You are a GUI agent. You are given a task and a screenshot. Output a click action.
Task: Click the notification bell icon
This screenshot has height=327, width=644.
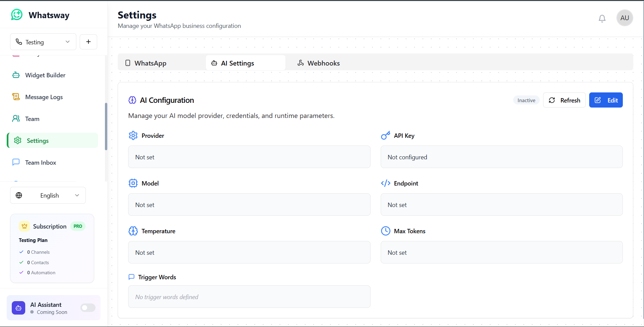pos(602,18)
